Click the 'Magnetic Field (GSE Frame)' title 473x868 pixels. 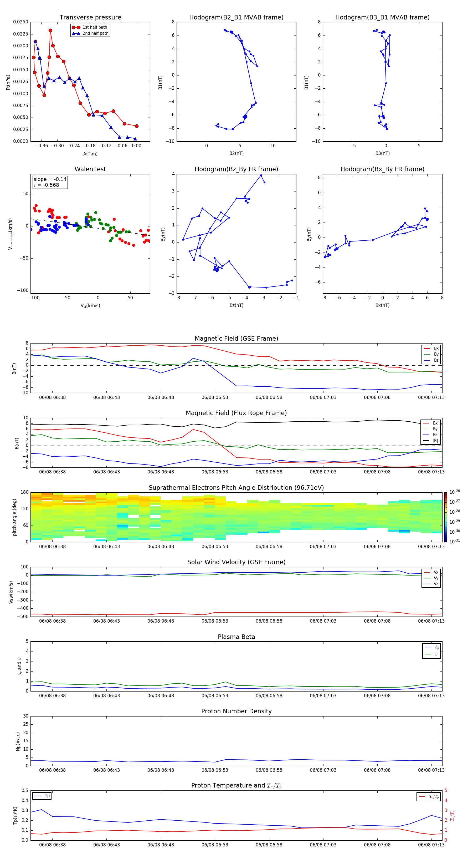(x=236, y=339)
